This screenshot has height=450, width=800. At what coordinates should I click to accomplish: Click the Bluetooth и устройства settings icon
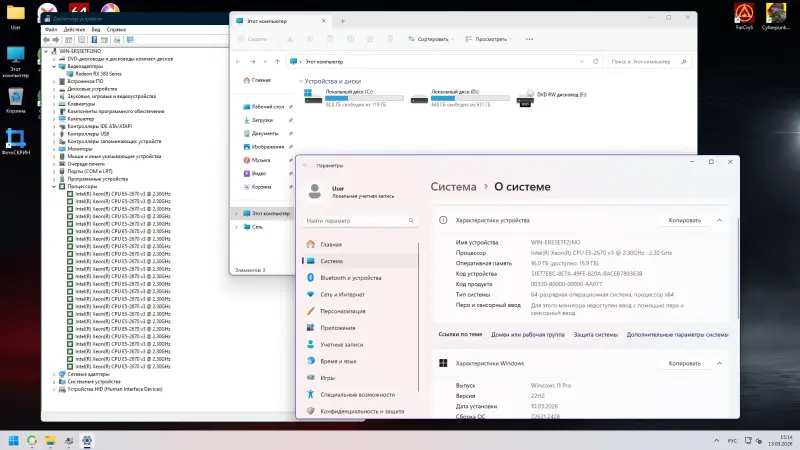310,277
